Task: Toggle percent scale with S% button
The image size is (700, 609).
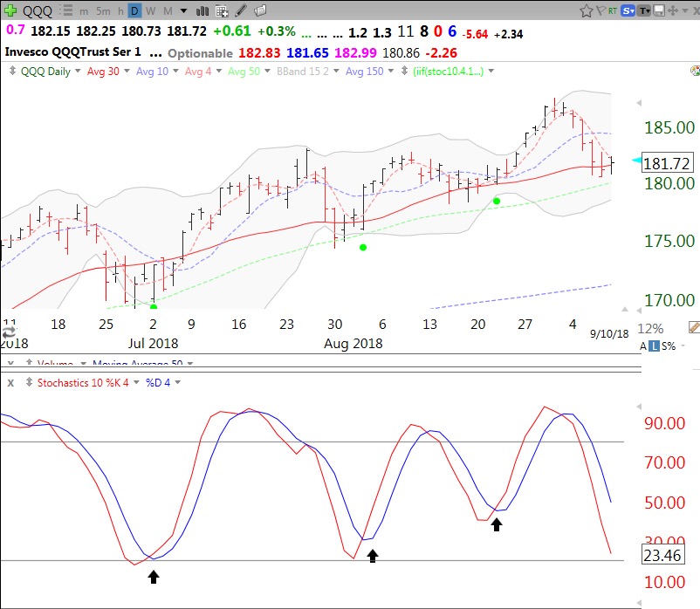Action: tap(669, 346)
